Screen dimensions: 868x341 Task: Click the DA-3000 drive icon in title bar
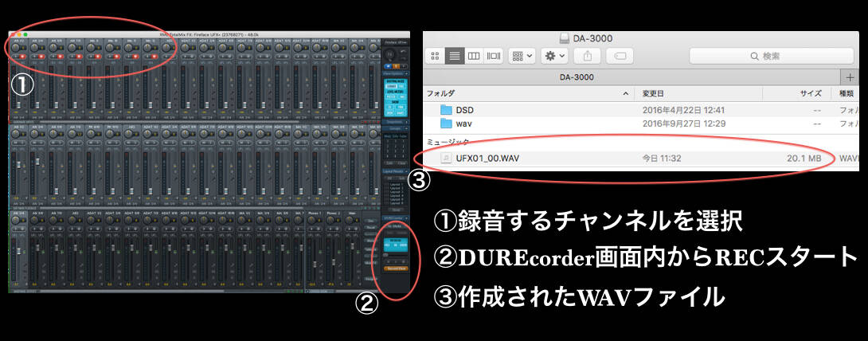(564, 38)
